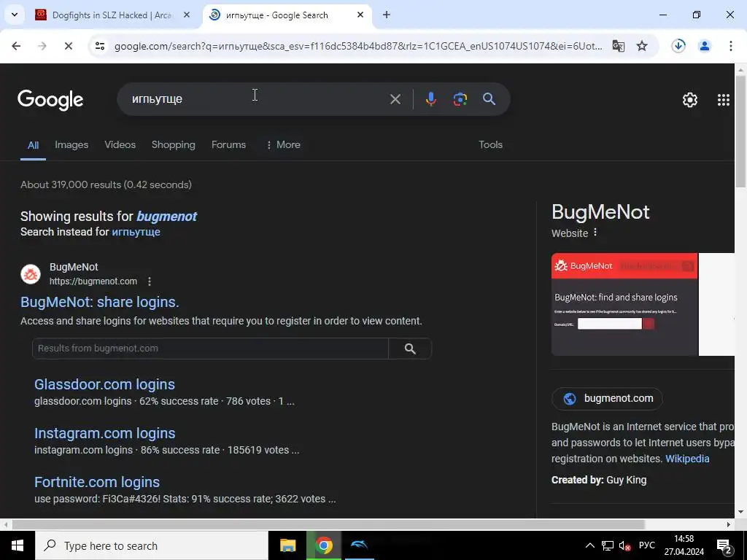The height and width of the screenshot is (560, 747).
Task: Click the vertical scrollbar thumb
Action: [741, 131]
